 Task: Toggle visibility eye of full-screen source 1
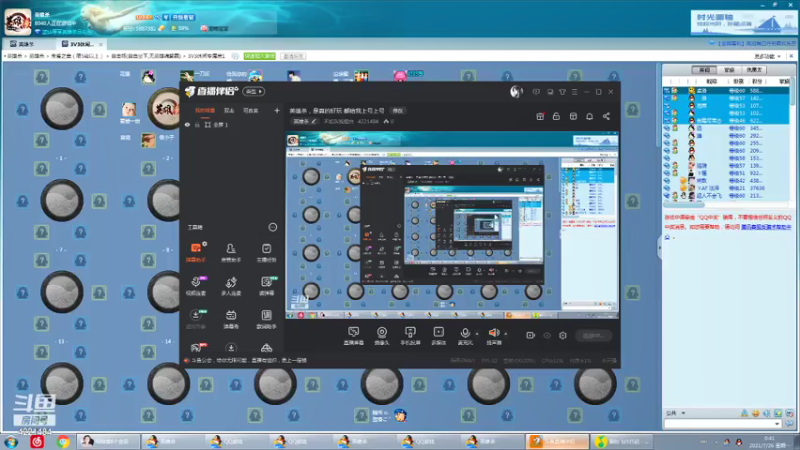(x=187, y=124)
